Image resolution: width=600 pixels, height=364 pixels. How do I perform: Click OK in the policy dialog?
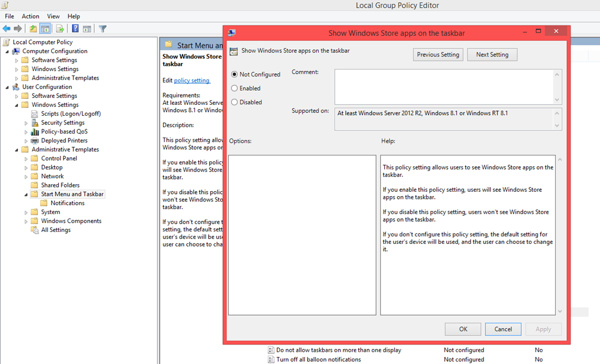[x=463, y=329]
